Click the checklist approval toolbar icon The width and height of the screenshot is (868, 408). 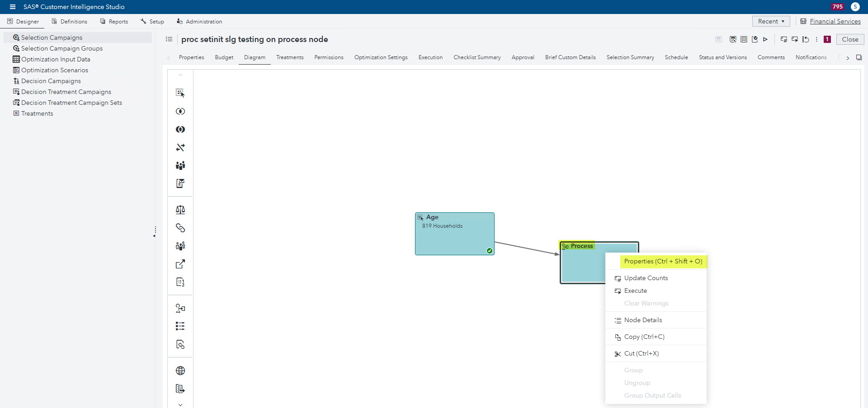click(755, 39)
